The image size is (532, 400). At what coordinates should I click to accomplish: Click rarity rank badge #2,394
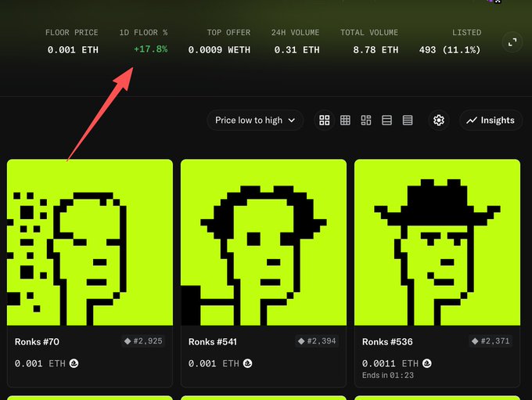[317, 341]
